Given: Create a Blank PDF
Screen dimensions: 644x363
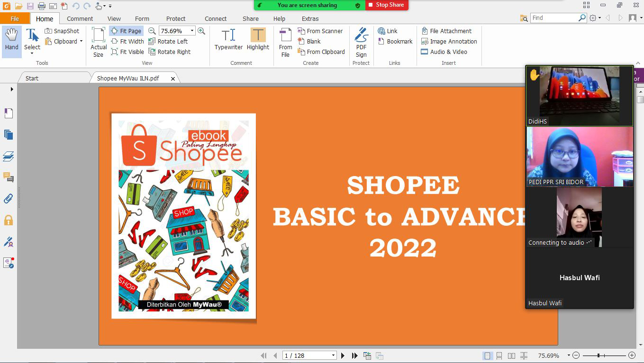Looking at the screenshot, I should click(x=309, y=42).
